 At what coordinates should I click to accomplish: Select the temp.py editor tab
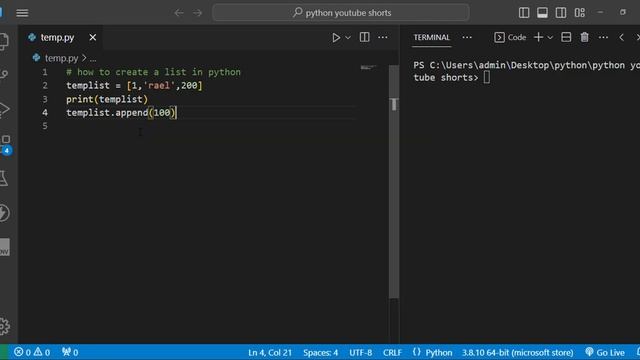coord(57,38)
